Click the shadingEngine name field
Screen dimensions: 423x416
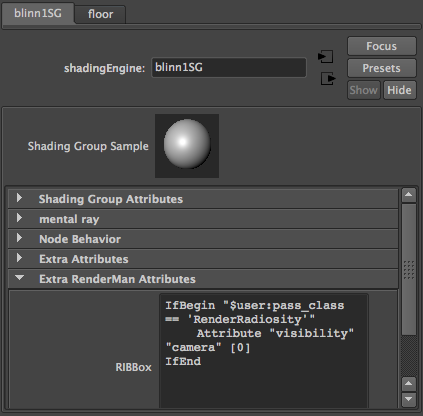click(x=229, y=68)
